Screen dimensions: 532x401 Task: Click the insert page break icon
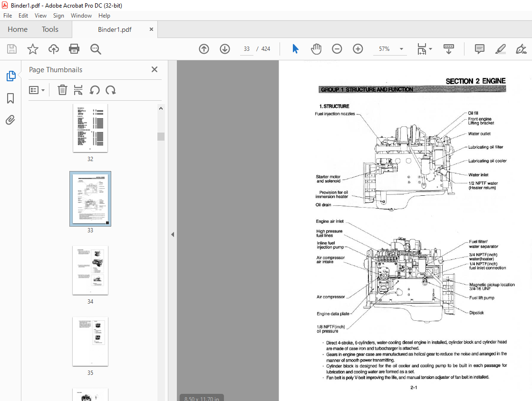(78, 90)
